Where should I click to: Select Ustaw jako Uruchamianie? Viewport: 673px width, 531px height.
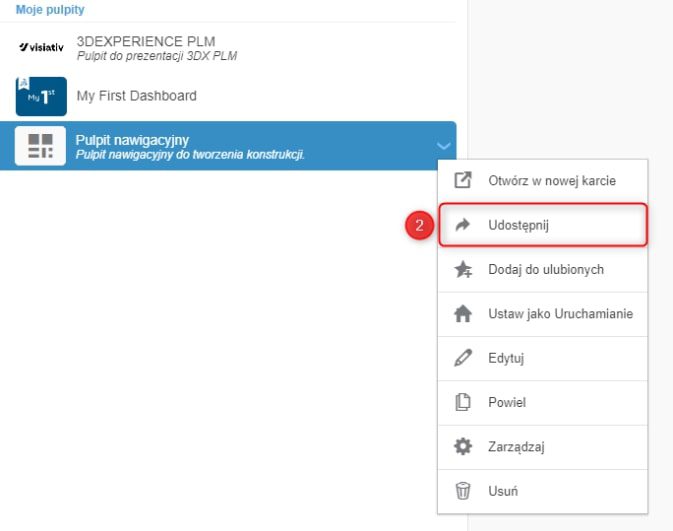543,314
